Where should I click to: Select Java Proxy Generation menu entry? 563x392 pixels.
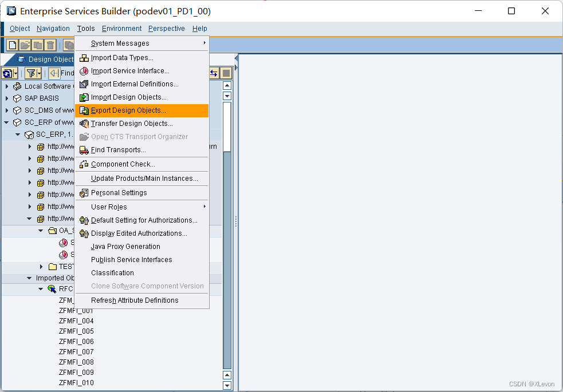(x=142, y=247)
